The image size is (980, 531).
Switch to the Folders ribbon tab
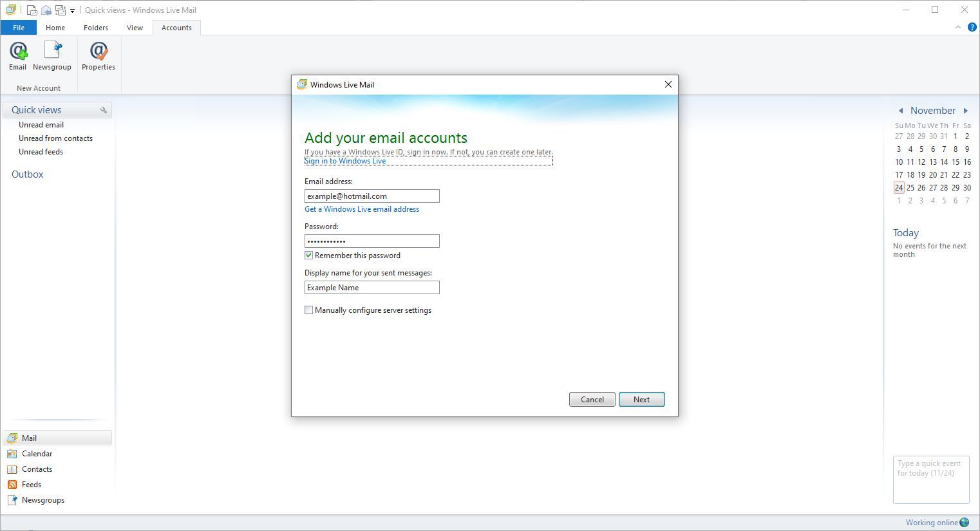point(96,28)
